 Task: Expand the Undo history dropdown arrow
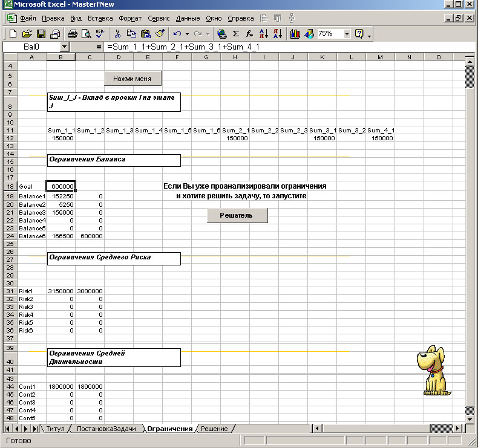pos(187,34)
